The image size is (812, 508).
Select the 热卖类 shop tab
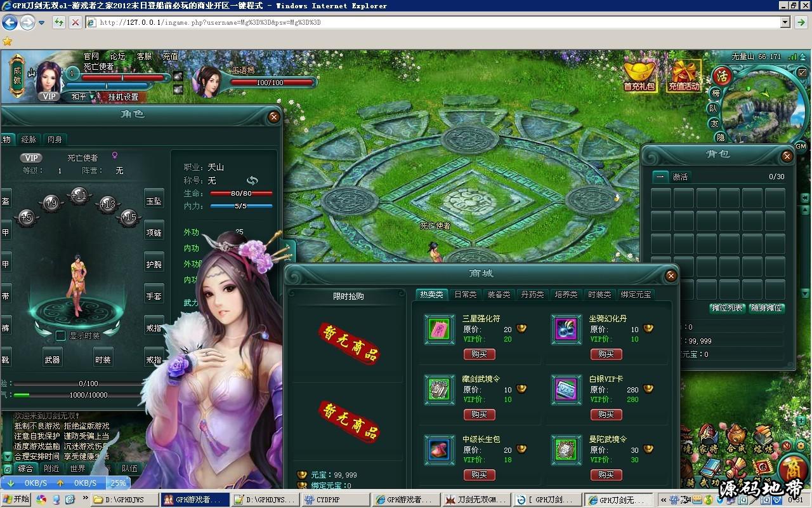tap(431, 295)
